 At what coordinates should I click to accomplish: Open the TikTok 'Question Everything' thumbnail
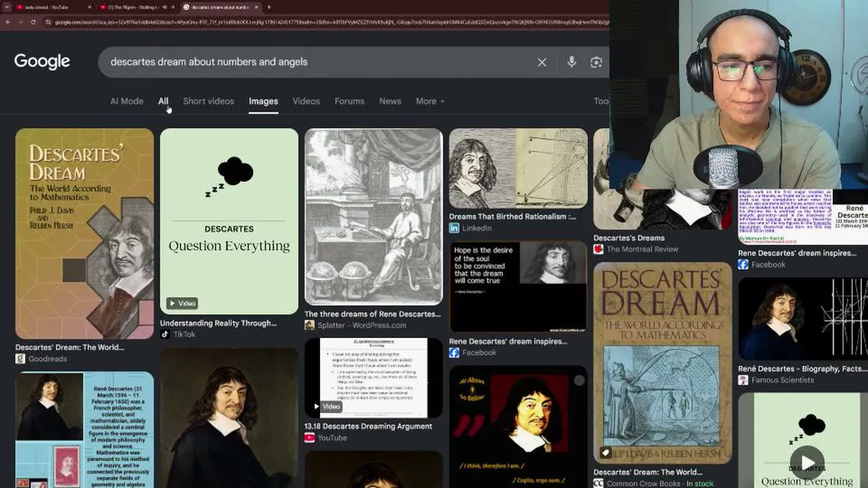(x=229, y=221)
